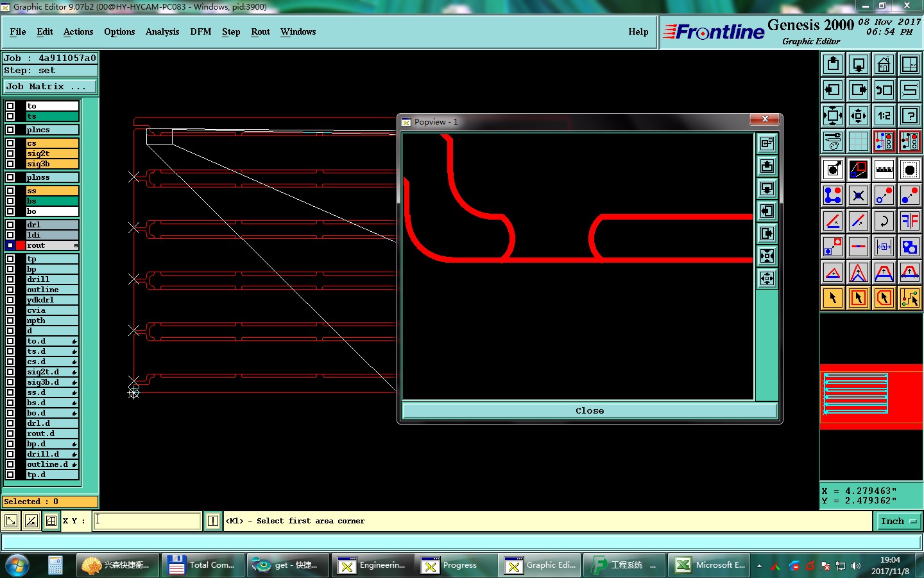Open the Inch units dropdown
Viewport: 924px width, 578px height.
pyautogui.click(x=898, y=521)
